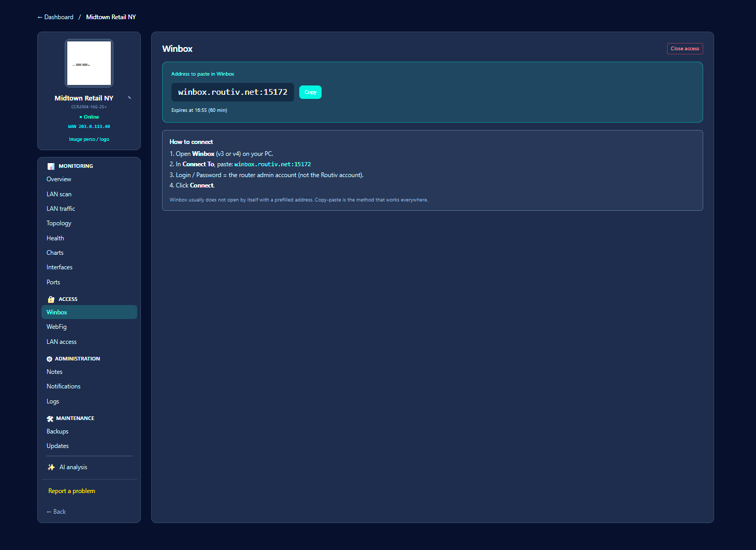Click the Access section lock icon
The height and width of the screenshot is (550, 756).
tap(51, 299)
